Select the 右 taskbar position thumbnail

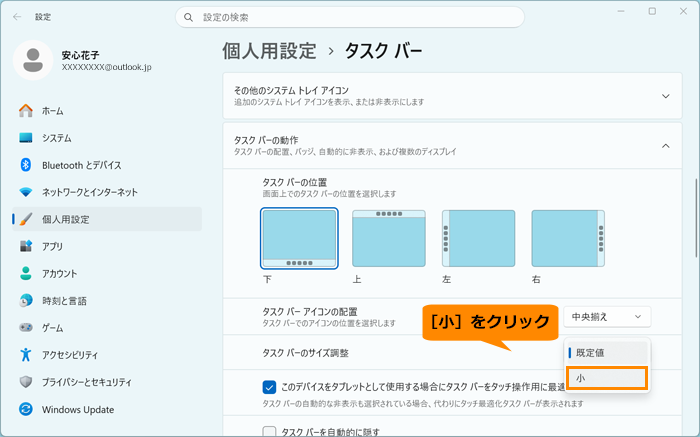(568, 238)
